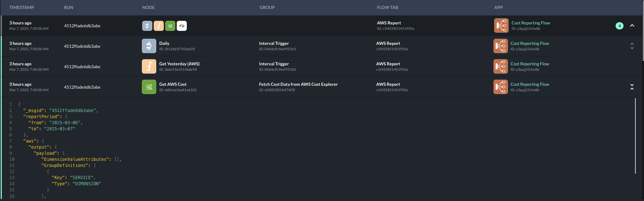Collapse the Get AWS Cost row payload

(x=632, y=87)
